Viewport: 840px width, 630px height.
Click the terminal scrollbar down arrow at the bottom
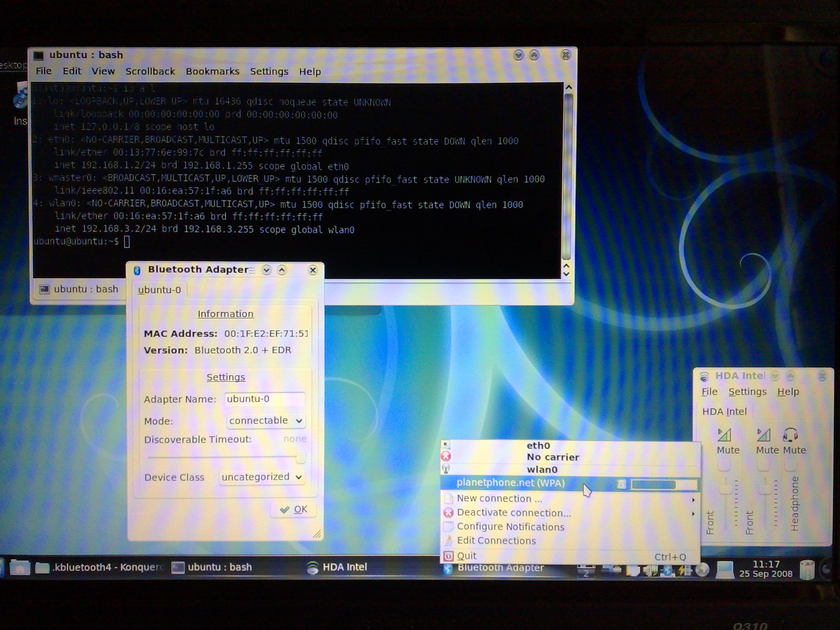point(566,274)
